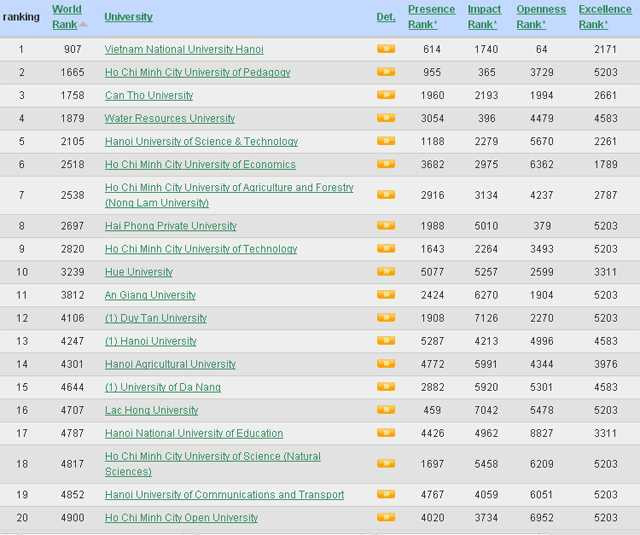Sort by University column header
This screenshot has height=535, width=640.
pos(128,17)
